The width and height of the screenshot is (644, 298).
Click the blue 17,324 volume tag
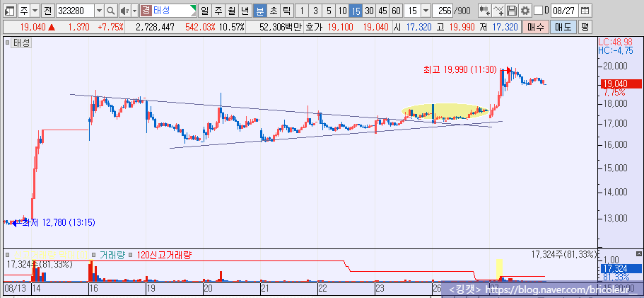tap(621, 269)
